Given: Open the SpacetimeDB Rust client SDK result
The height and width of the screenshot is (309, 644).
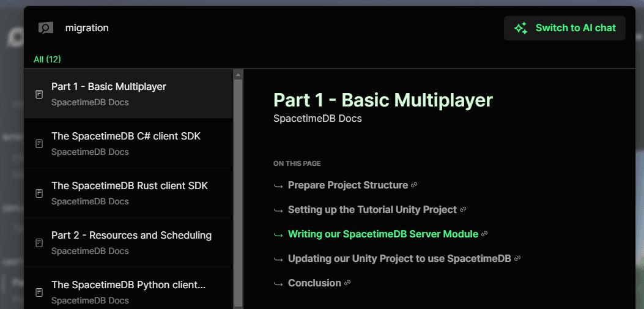Looking at the screenshot, I should pos(128,193).
